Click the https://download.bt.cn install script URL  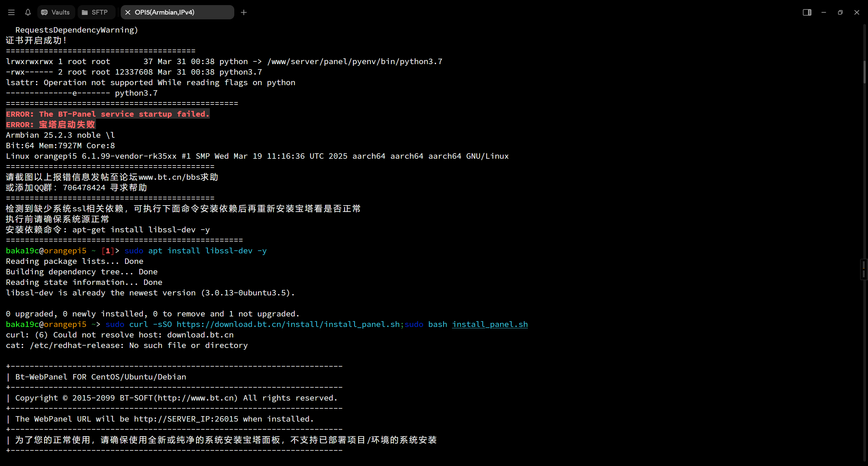pyautogui.click(x=288, y=325)
